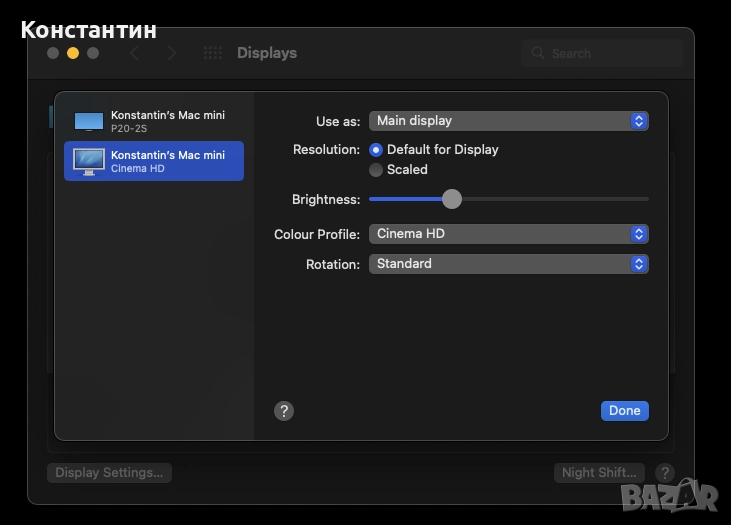Go back with the left chevron arrow
731x525 pixels.
click(x=135, y=53)
